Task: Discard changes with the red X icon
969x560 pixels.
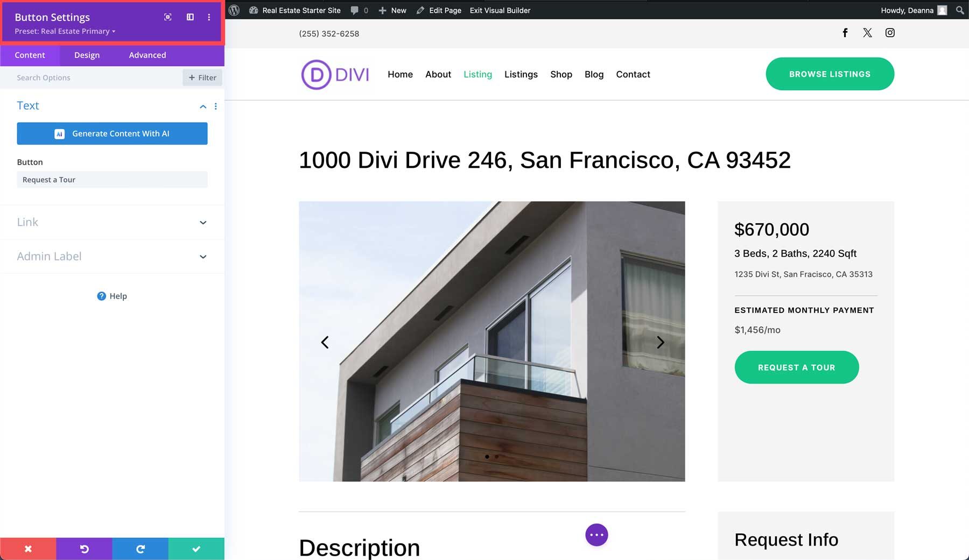Action: pos(28,549)
